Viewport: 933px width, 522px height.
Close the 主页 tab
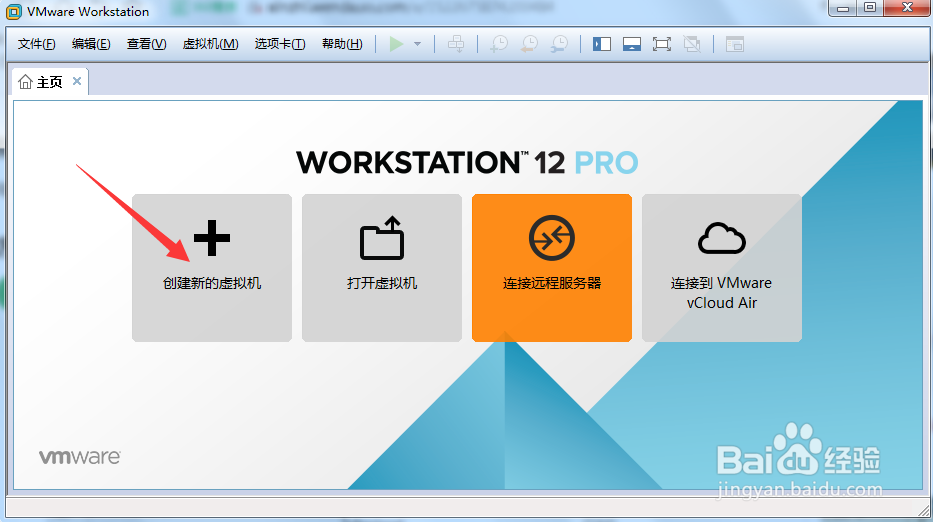click(x=77, y=81)
